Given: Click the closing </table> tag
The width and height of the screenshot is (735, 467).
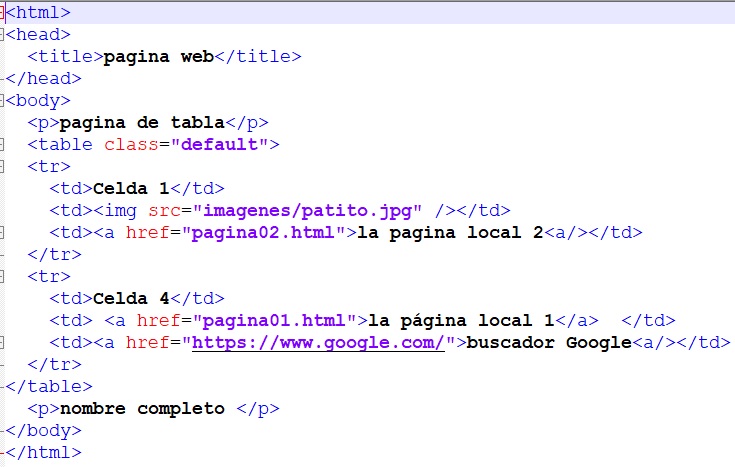Looking at the screenshot, I should 49,386.
